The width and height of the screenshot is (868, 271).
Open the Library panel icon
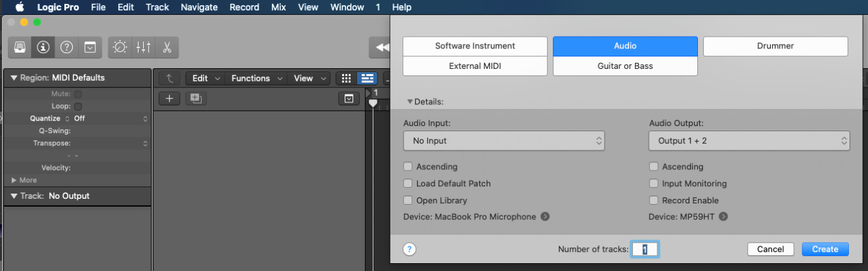21,47
